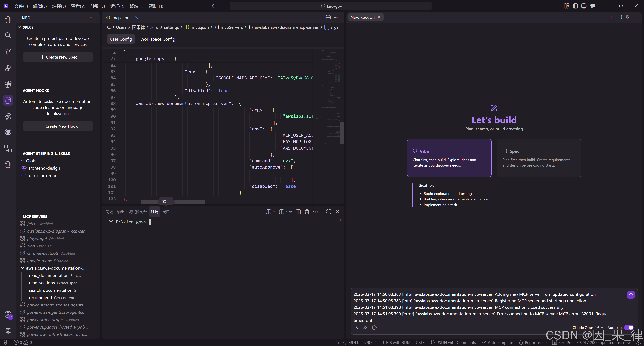Click the mcpServers breadcrumb segment
The image size is (644, 346).
(x=229, y=27)
